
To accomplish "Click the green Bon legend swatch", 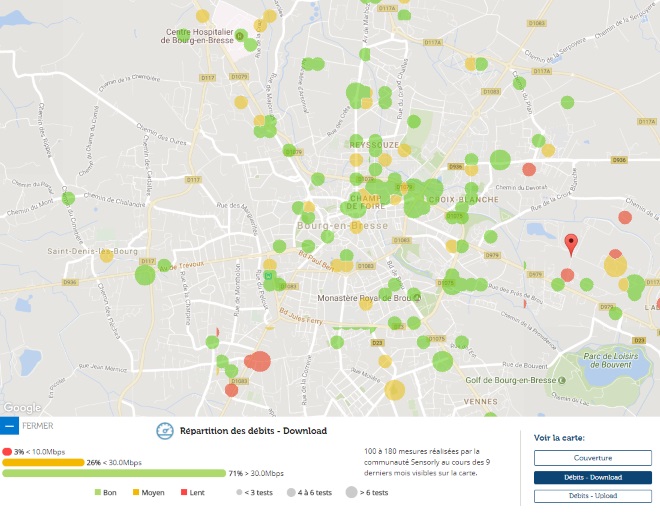I will click(98, 493).
